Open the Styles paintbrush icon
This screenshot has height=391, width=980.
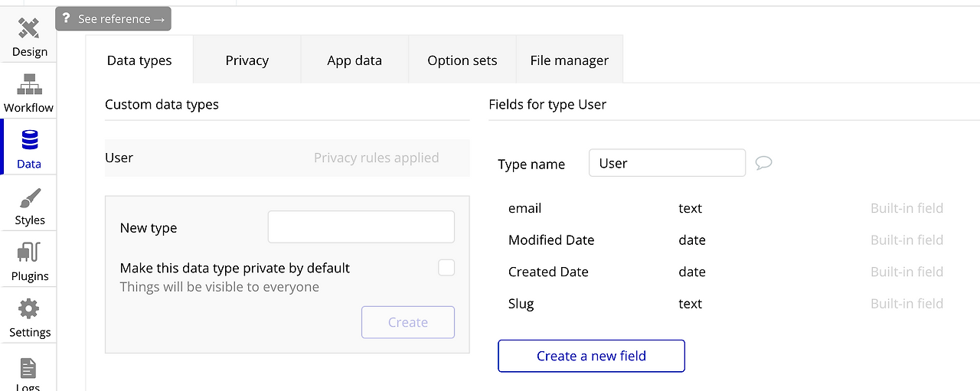pyautogui.click(x=29, y=199)
